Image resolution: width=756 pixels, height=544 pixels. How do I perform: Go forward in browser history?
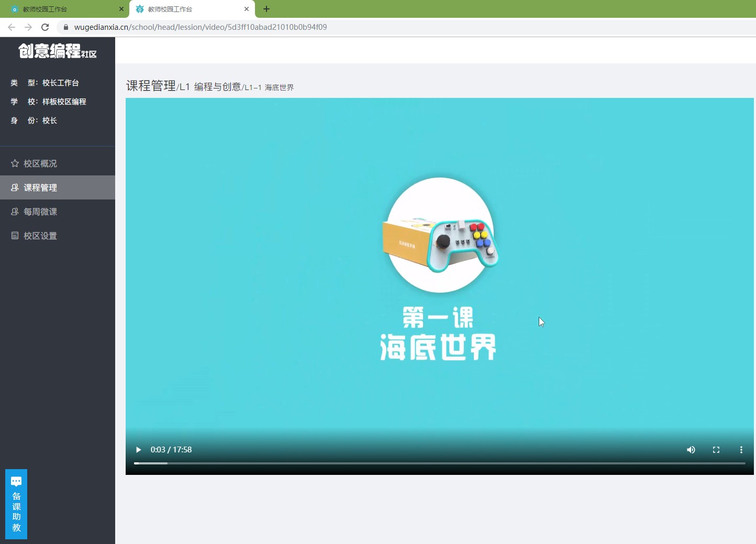[x=28, y=27]
